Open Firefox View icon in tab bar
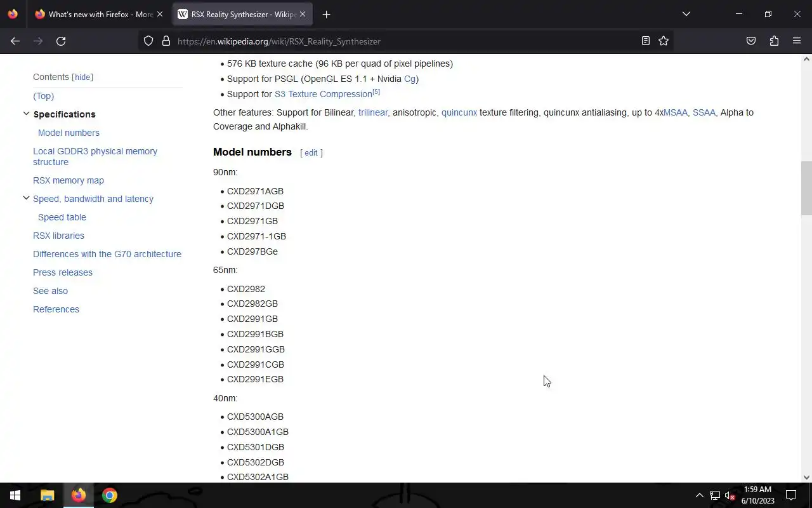Screen dimensions: 812x508 (13, 14)
